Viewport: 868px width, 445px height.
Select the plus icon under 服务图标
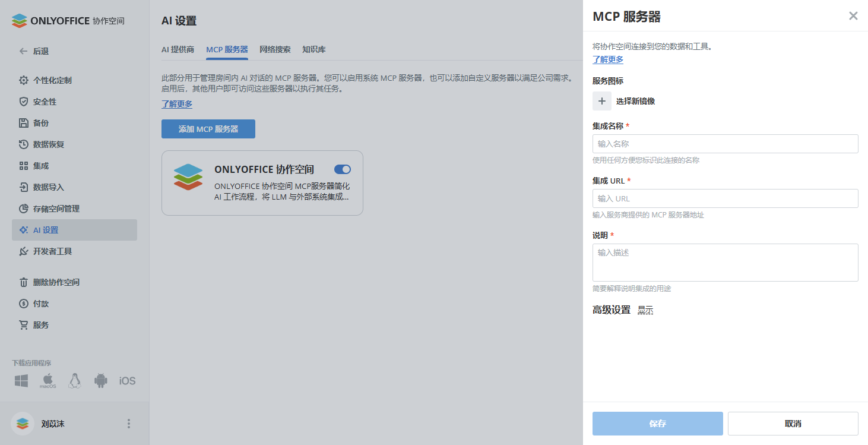(x=601, y=101)
